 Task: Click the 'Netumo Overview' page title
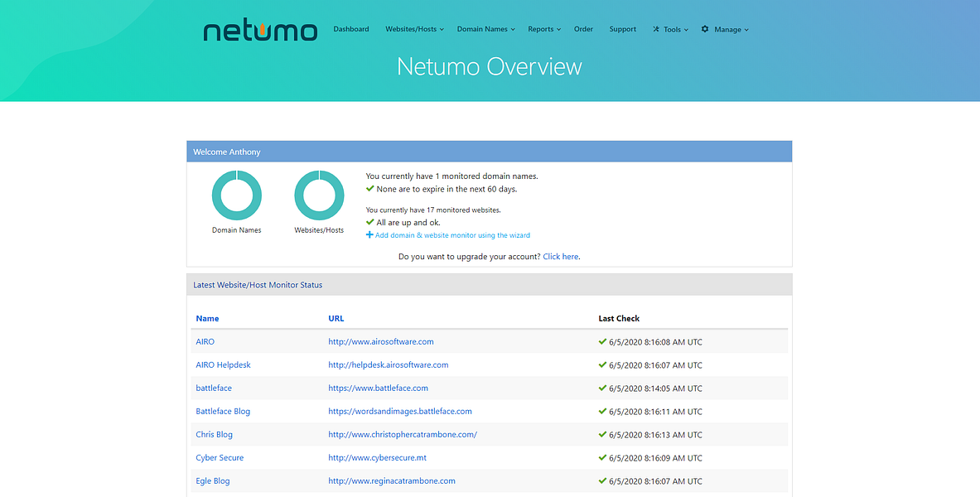tap(490, 66)
